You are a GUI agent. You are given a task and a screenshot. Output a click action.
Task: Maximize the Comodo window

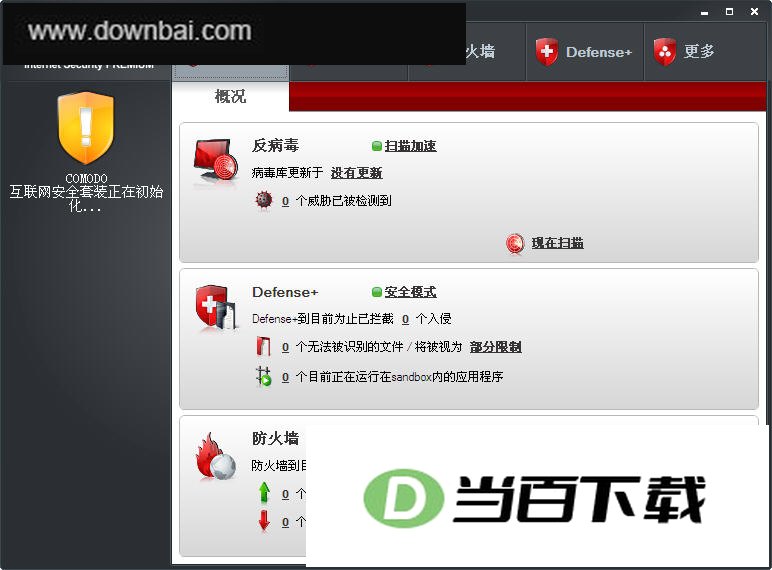coord(730,11)
